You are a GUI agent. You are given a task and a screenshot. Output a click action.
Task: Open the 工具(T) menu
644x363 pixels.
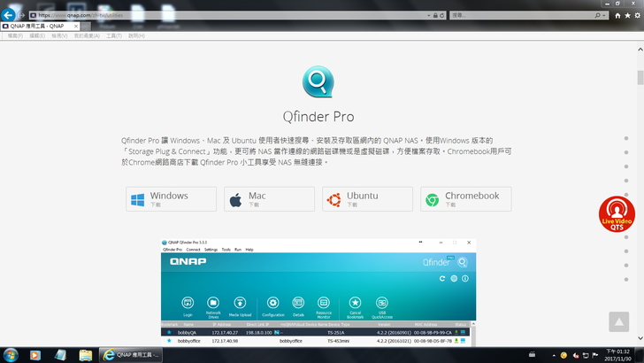tap(114, 35)
